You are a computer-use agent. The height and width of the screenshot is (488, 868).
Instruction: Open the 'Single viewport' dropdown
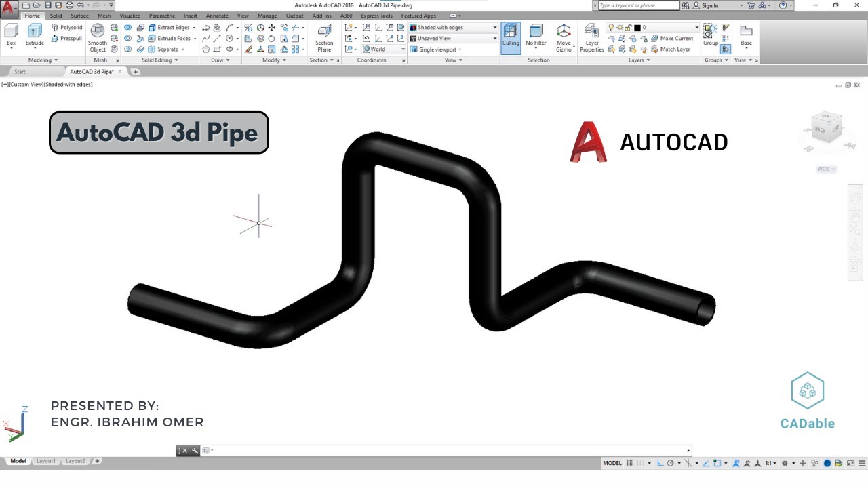pos(436,49)
